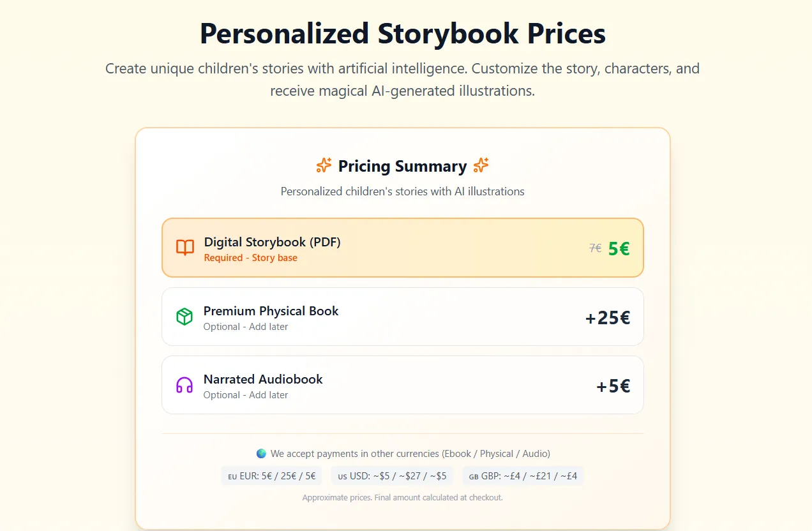Click the right sparkle icon beside Pricing Summary

(481, 166)
